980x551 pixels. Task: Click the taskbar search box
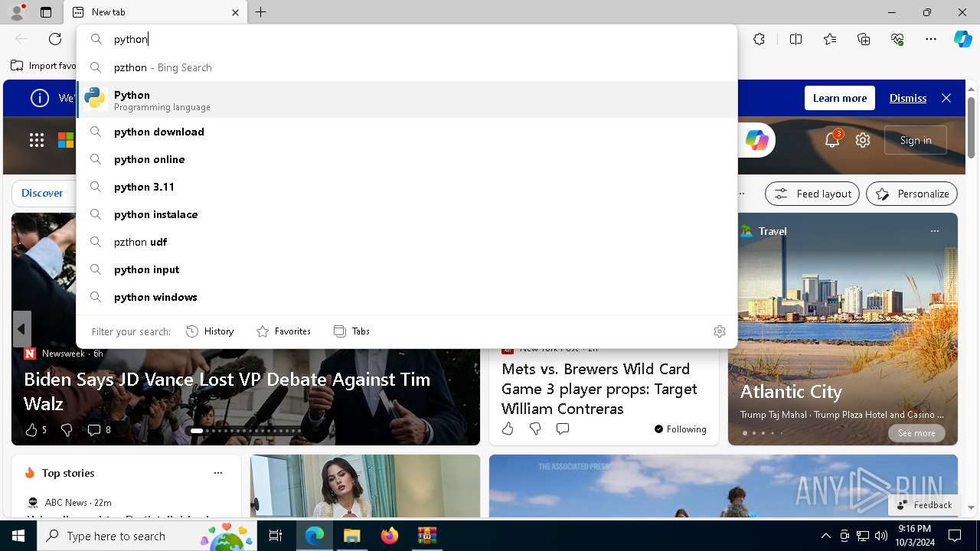[147, 536]
